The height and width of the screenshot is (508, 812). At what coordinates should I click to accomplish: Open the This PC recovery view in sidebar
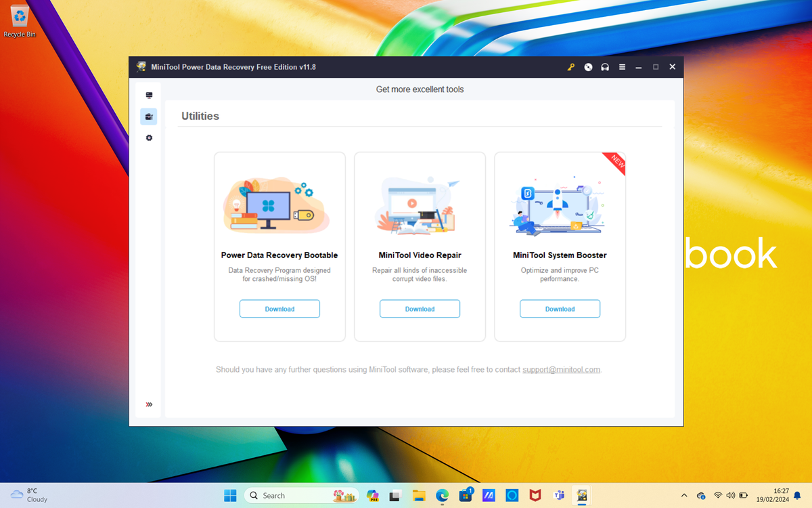149,96
